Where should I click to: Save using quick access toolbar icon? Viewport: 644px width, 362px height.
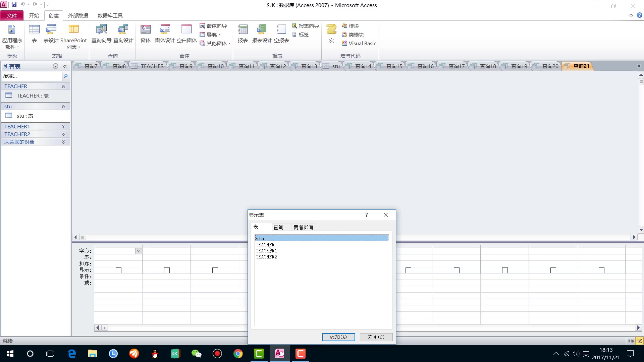click(14, 4)
